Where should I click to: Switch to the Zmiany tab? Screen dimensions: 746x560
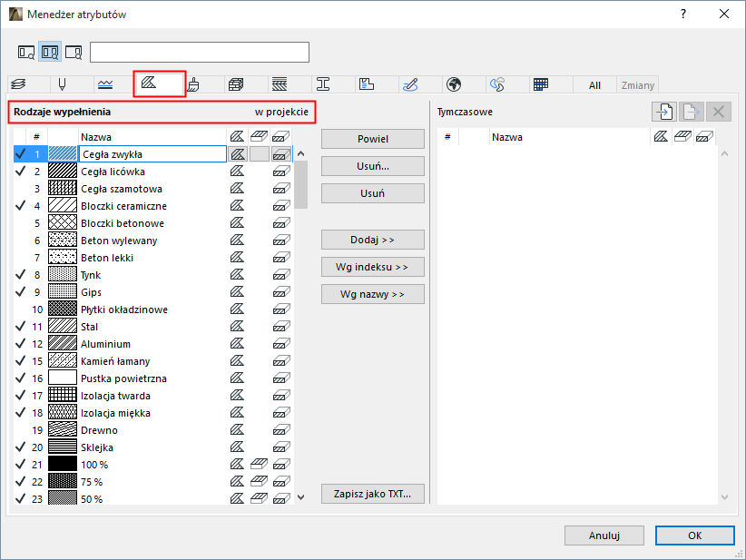(x=637, y=85)
